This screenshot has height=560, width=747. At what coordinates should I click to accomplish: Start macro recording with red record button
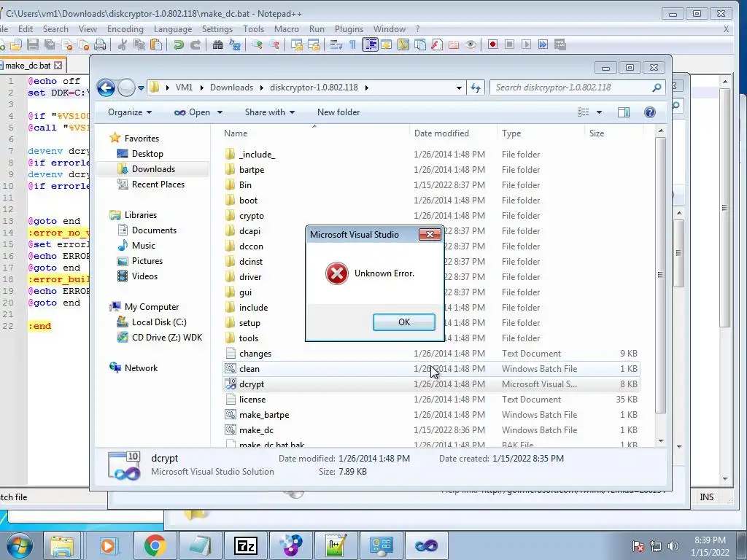tap(492, 44)
